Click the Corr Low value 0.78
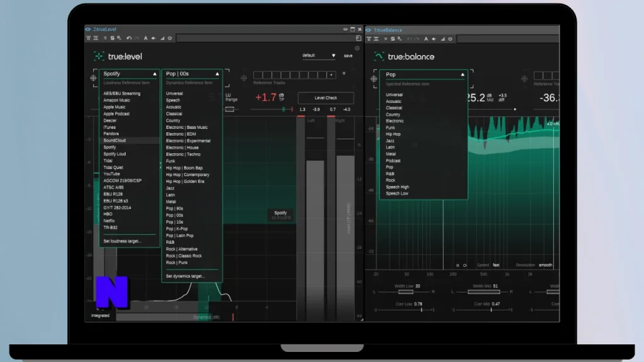 [418, 304]
